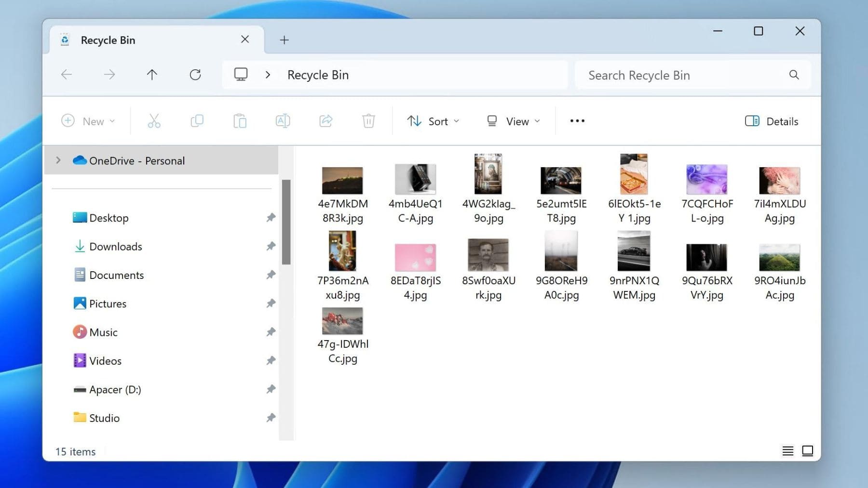
Task: Select file 6IEOkt5-1eY 1.jpg
Action: click(634, 189)
